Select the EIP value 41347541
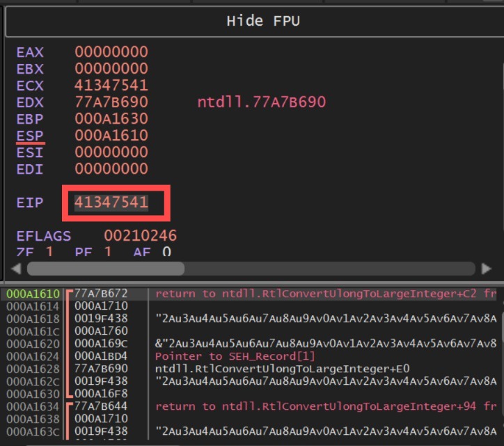Image resolution: width=504 pixels, height=446 pixels. point(111,202)
